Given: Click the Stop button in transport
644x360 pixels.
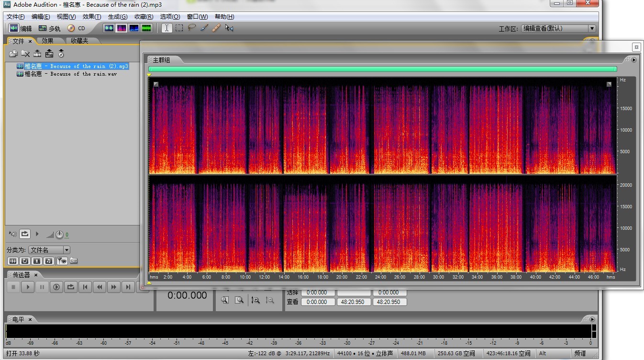Looking at the screenshot, I should point(13,287).
